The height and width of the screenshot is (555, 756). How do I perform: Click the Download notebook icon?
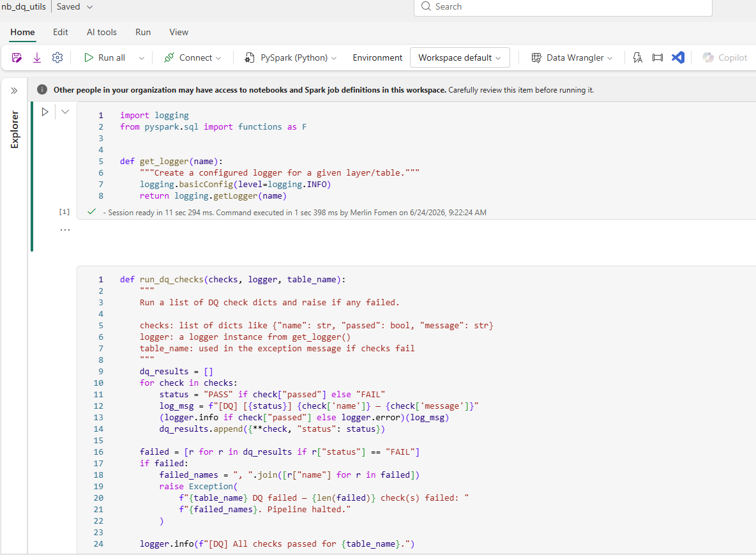point(37,58)
